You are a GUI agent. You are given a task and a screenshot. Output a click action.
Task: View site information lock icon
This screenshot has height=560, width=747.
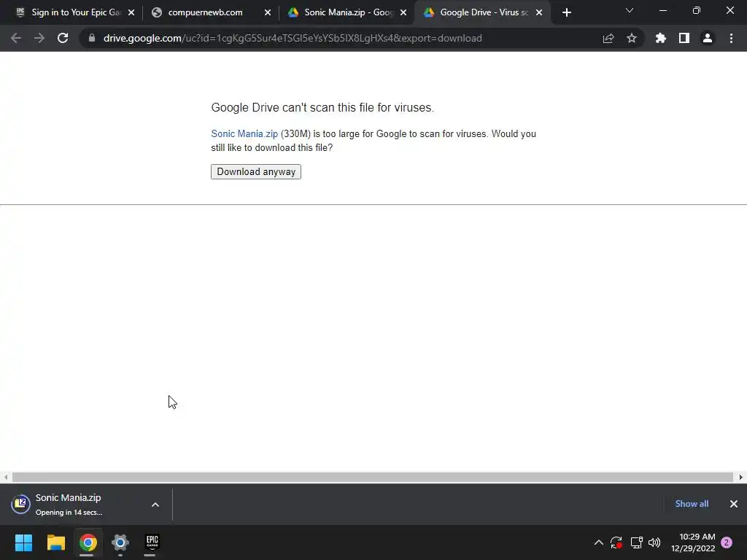tap(91, 38)
